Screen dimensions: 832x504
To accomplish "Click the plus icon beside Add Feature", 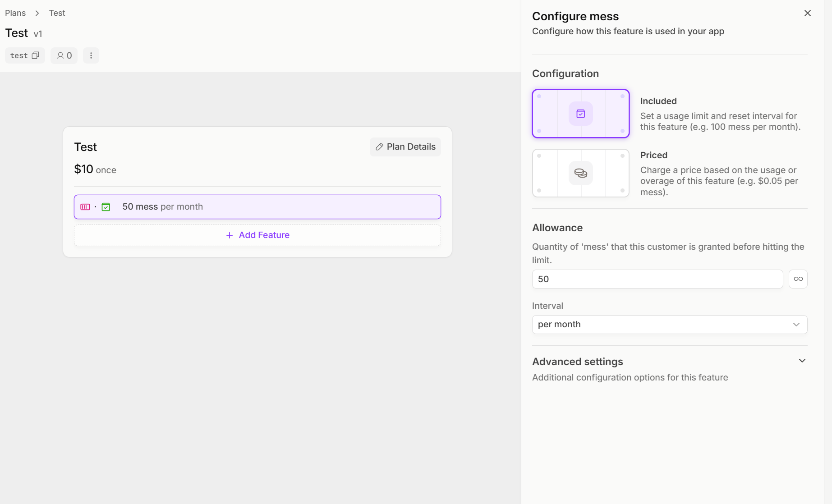I will (x=230, y=235).
